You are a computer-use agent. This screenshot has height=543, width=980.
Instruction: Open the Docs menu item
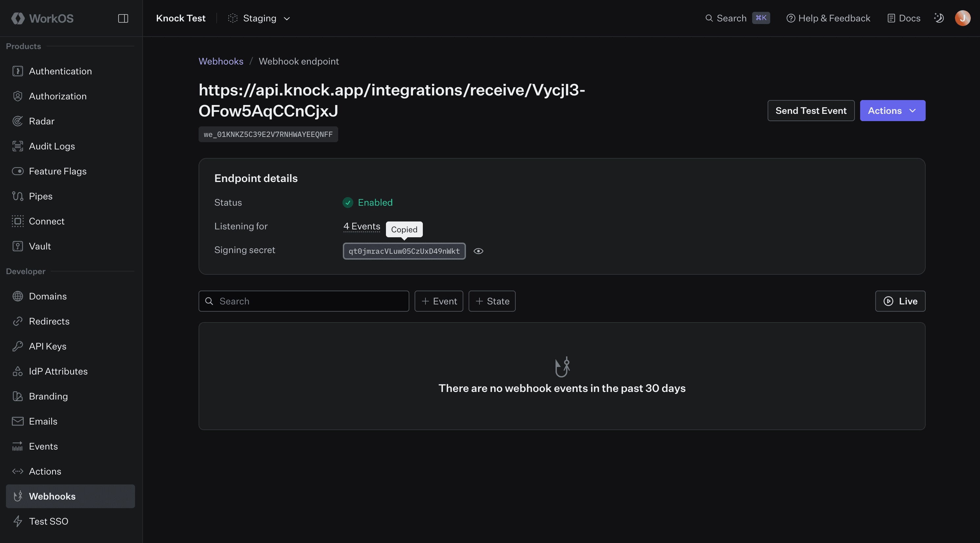[x=904, y=18]
